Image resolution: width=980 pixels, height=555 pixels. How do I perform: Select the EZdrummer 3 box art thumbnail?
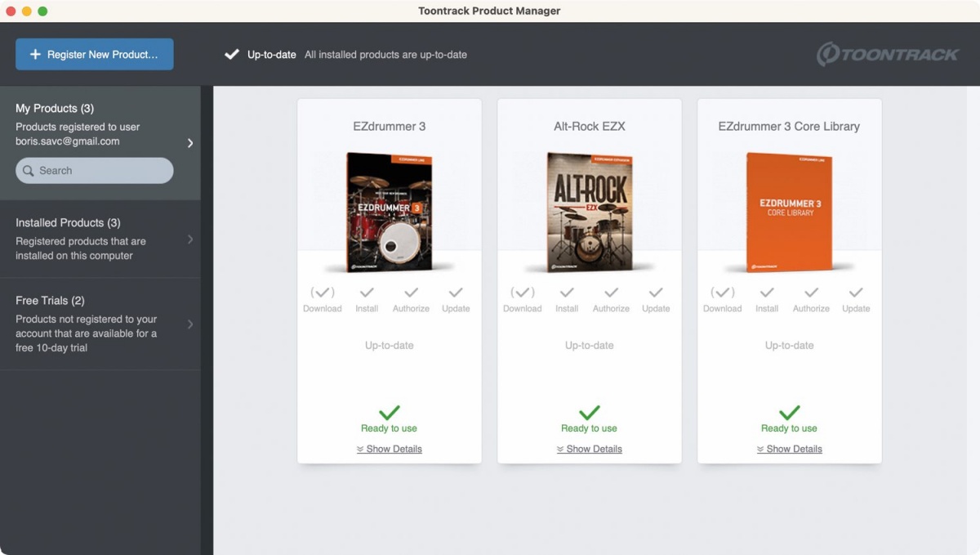coord(390,212)
